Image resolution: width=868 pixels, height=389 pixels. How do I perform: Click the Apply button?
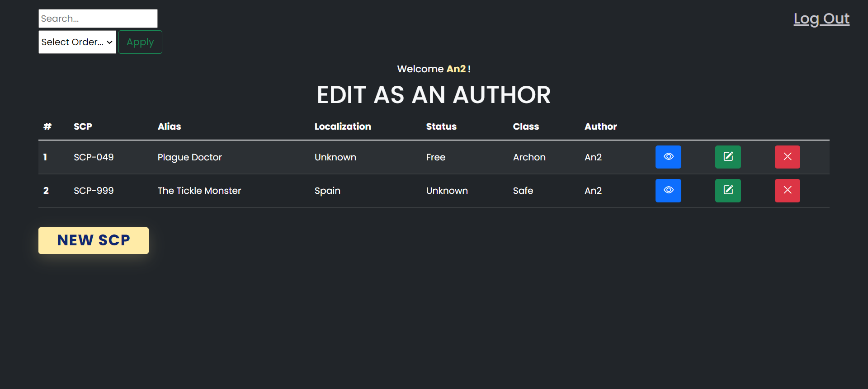click(140, 42)
